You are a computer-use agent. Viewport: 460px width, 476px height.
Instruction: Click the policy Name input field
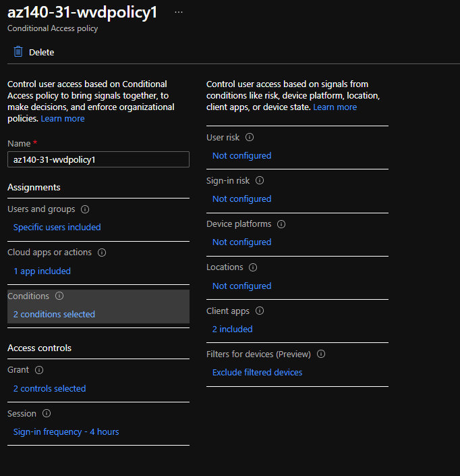98,159
